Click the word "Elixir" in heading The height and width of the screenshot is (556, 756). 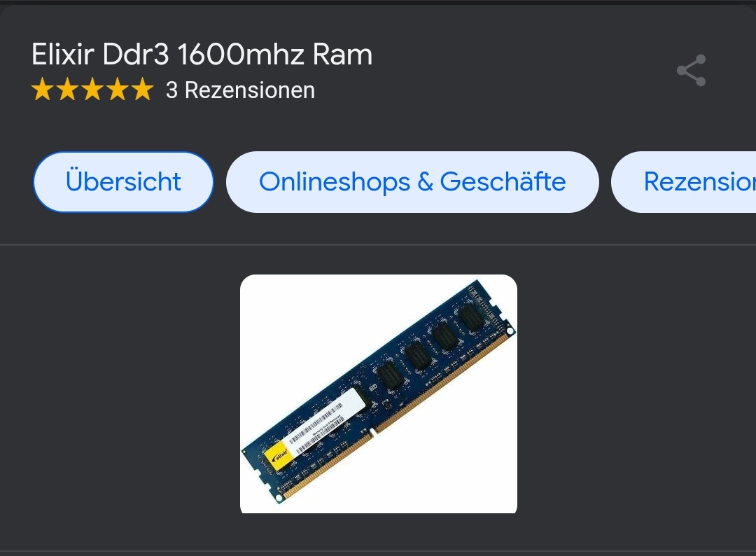(63, 54)
